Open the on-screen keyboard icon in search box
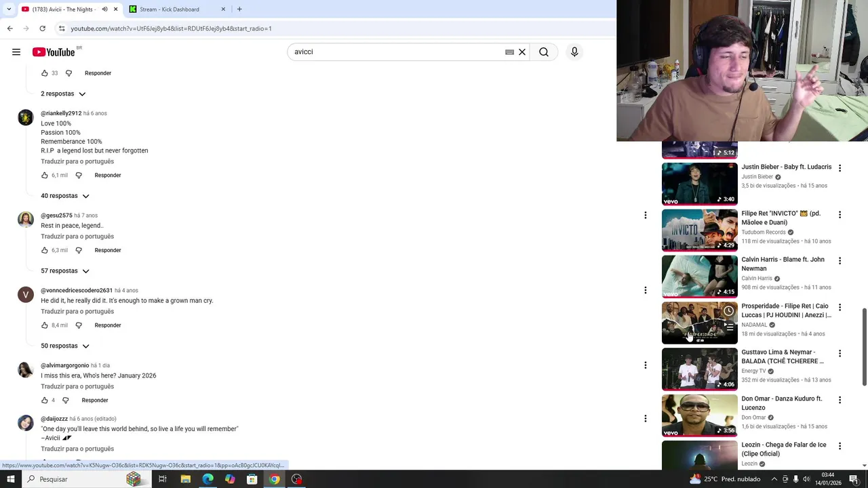This screenshot has width=868, height=488. tap(509, 52)
